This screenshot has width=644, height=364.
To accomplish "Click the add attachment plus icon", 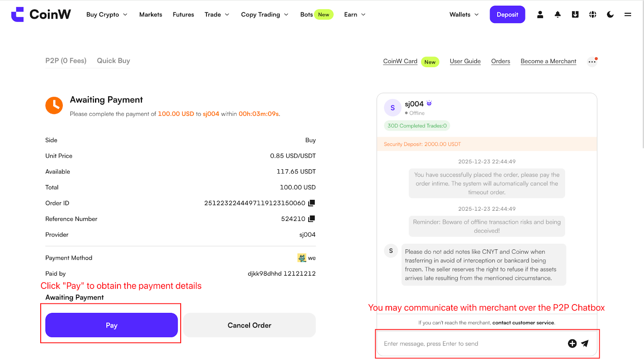I will tap(572, 343).
